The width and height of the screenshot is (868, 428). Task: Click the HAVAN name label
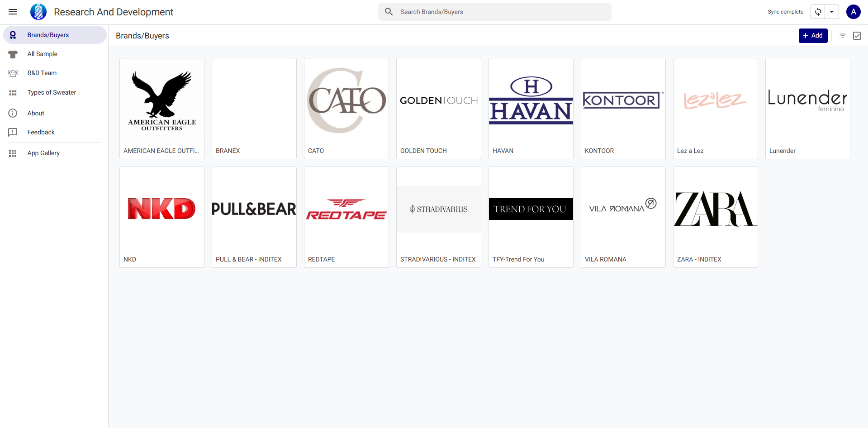tap(503, 151)
